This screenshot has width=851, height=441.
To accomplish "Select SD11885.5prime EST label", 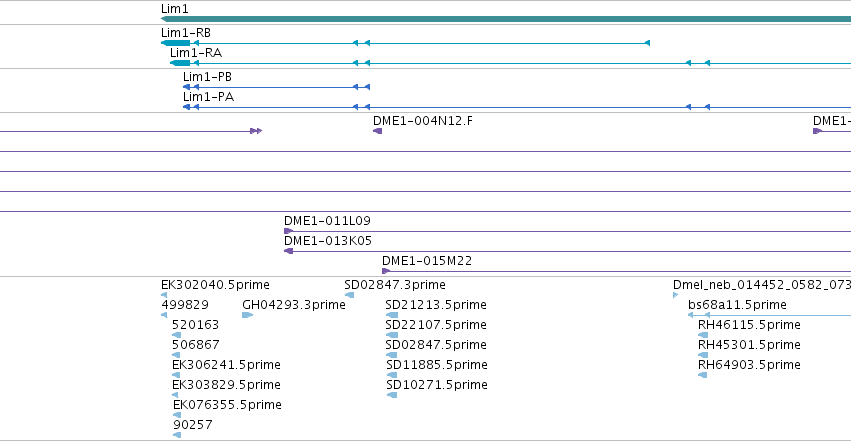I will pyautogui.click(x=437, y=365).
